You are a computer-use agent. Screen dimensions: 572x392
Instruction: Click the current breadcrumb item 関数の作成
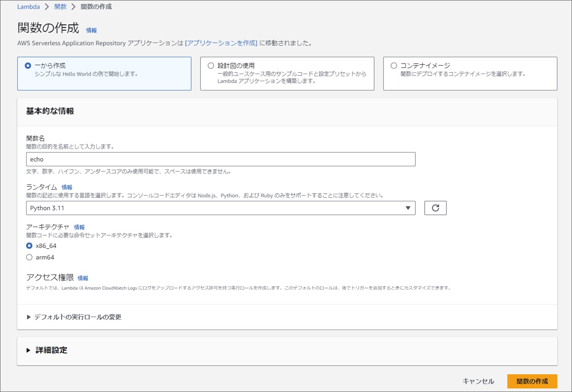point(96,7)
